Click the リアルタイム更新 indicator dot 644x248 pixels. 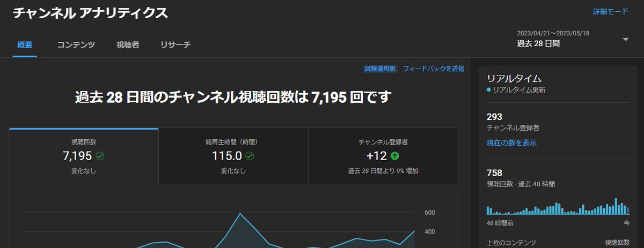point(488,90)
